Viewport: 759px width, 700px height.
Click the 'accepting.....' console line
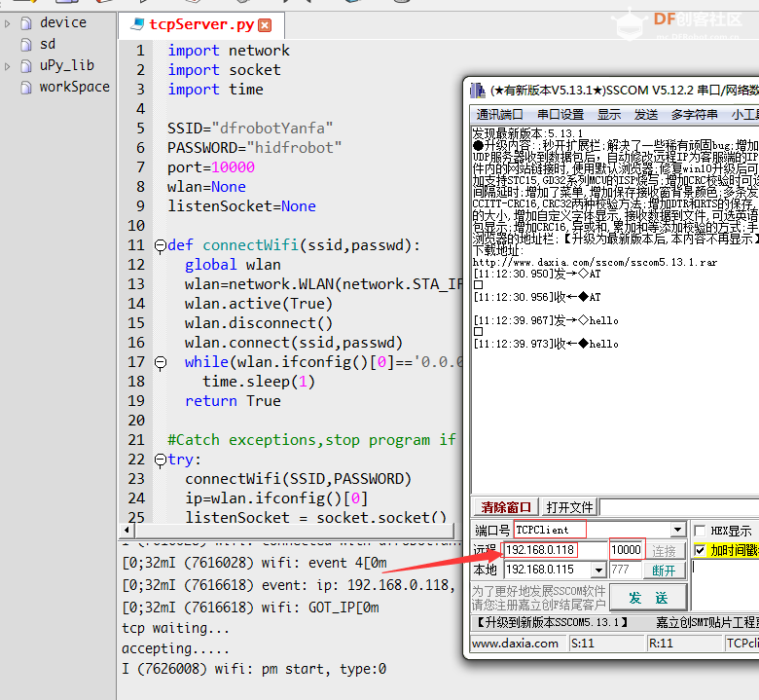pyautogui.click(x=176, y=648)
